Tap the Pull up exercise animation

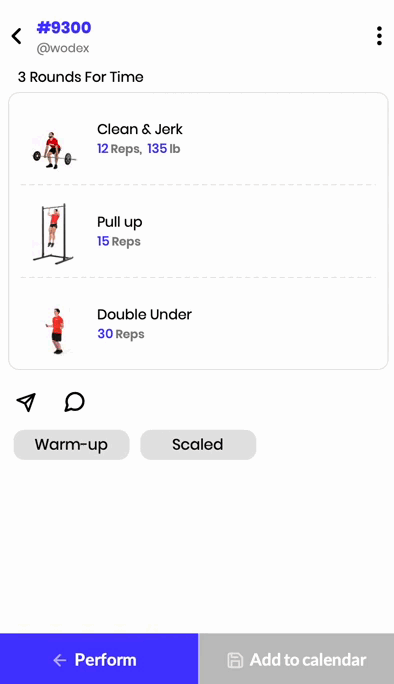[53, 233]
